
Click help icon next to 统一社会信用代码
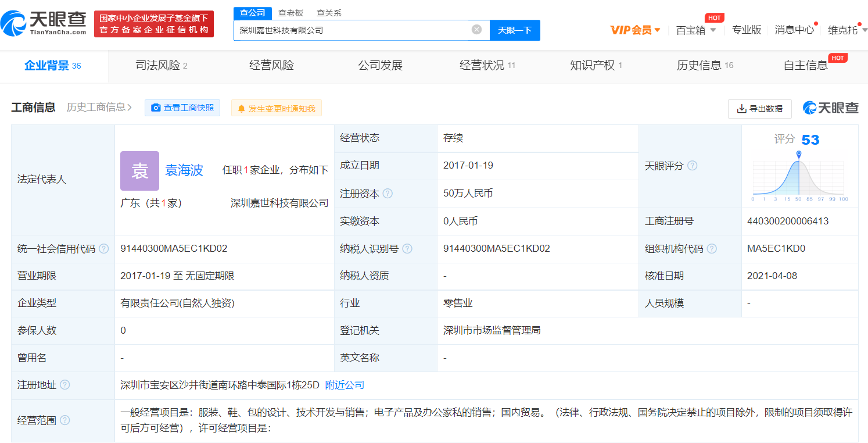point(103,249)
